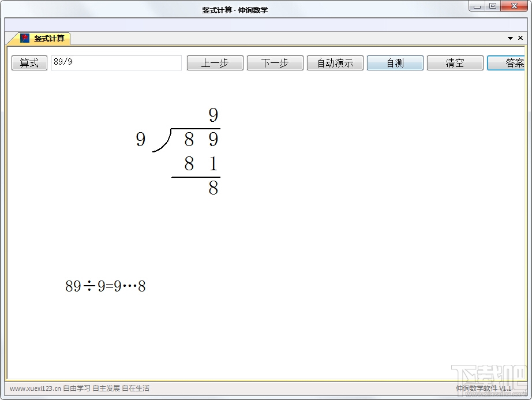Close the 竖式计算 tab panel
Image resolution: width=532 pixels, height=400 pixels.
520,38
